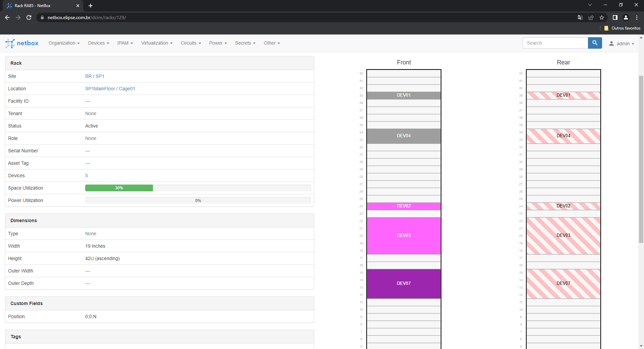Select DEV04 in the front elevation
The height and width of the screenshot is (349, 644).
pos(404,136)
